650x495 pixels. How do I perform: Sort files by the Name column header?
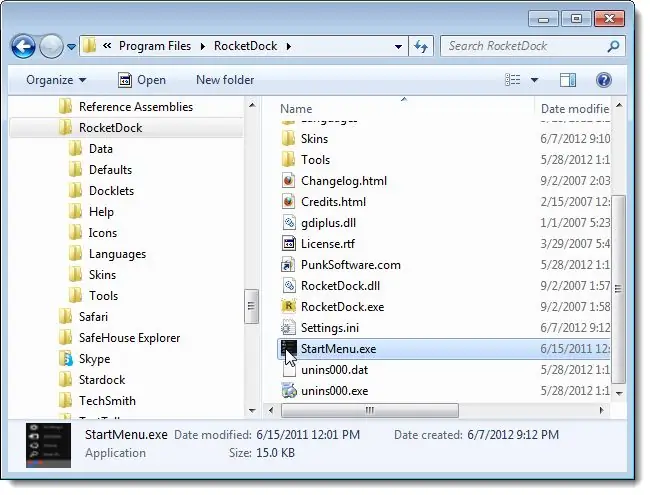[x=297, y=108]
